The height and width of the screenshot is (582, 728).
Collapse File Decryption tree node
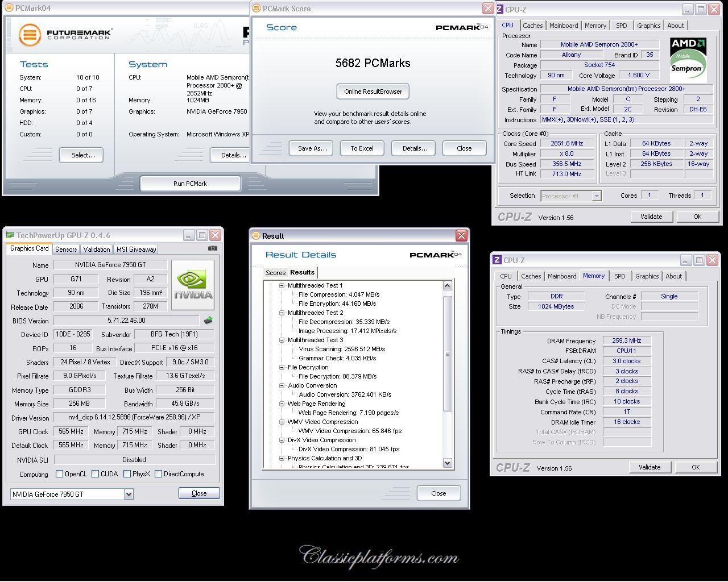[x=282, y=367]
